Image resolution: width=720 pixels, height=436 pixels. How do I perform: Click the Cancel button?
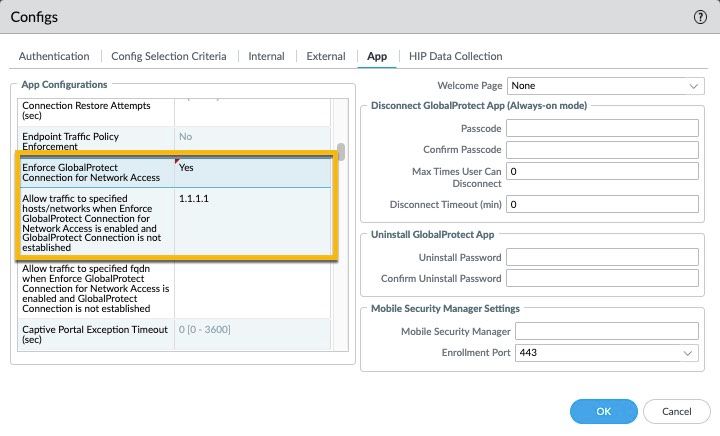point(677,411)
